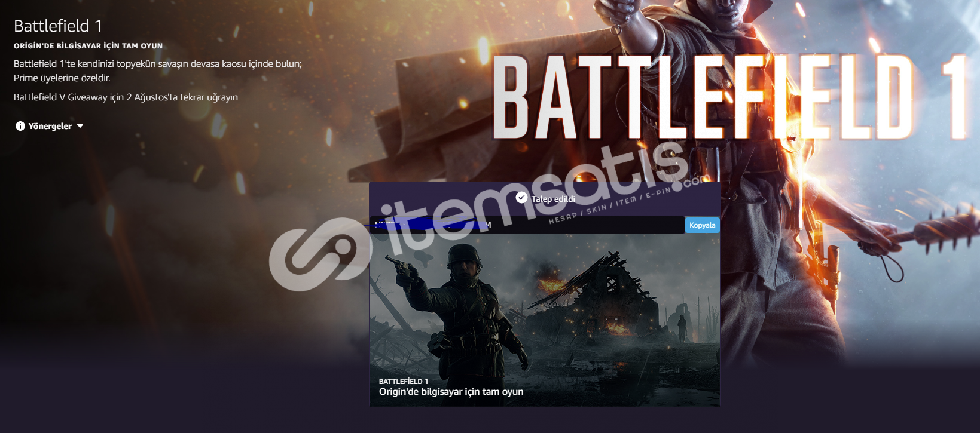Click the text "Prime üyelerine özeldir."

pos(62,78)
